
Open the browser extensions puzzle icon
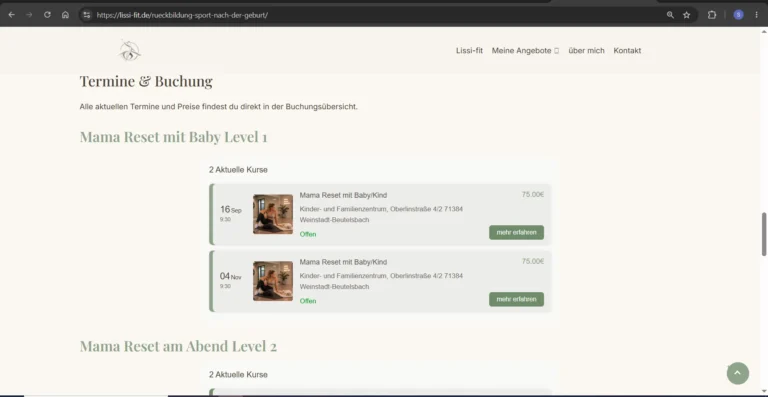click(x=712, y=15)
